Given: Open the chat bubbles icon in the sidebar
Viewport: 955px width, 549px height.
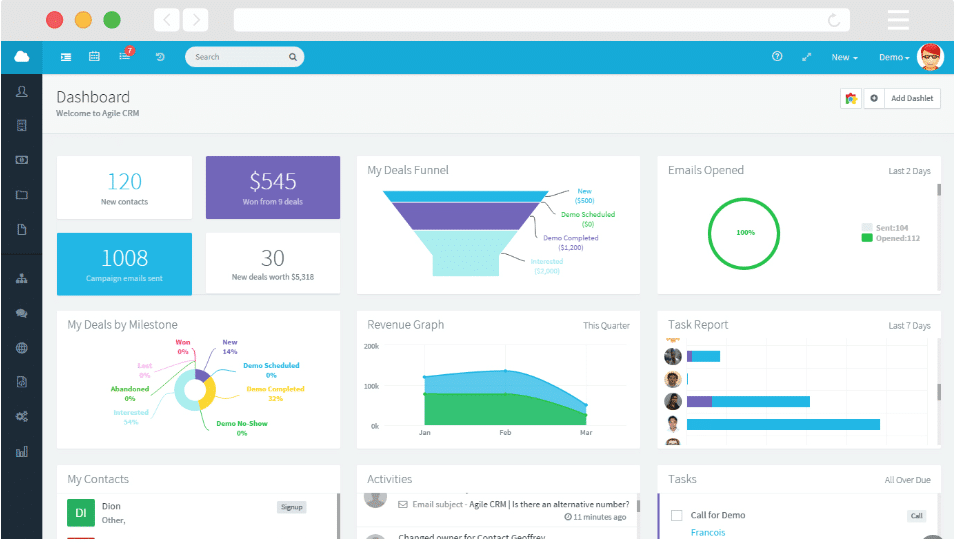Looking at the screenshot, I should (21, 313).
